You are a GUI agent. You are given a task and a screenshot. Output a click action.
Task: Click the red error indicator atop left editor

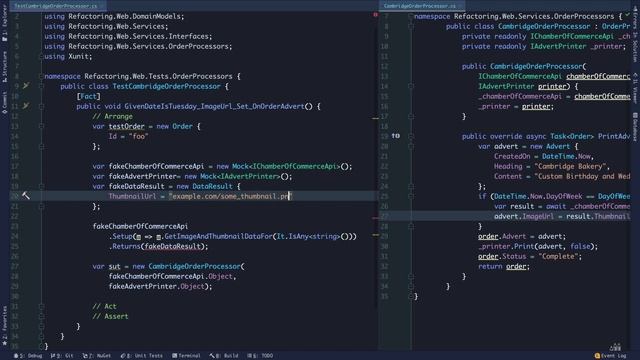pyautogui.click(x=375, y=15)
